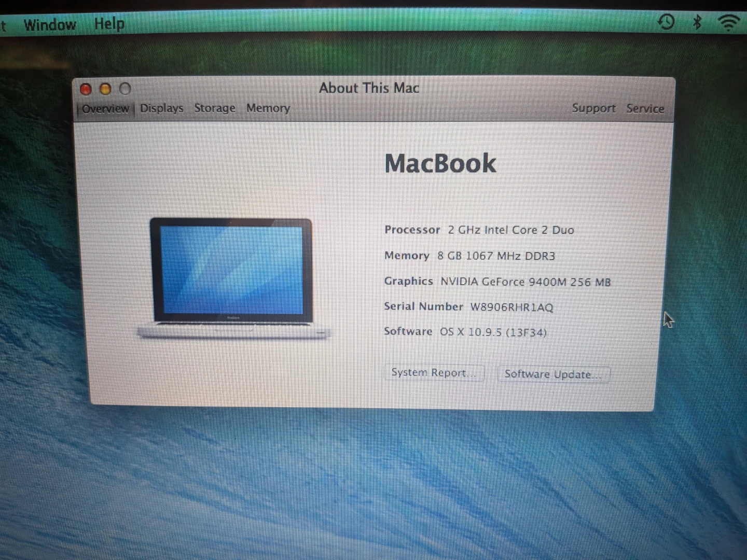Click the serial number W8906RHR1AQ
The width and height of the screenshot is (747, 560).
511,307
